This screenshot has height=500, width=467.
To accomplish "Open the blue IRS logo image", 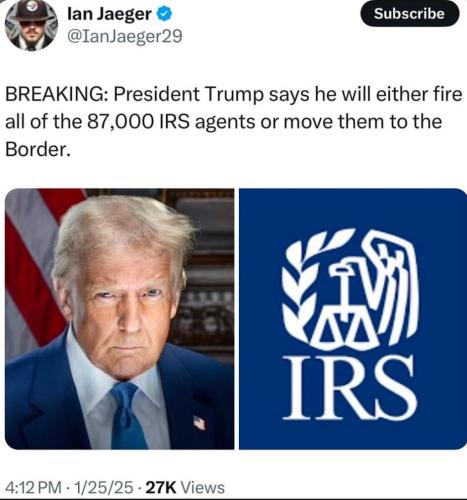I will [x=353, y=319].
